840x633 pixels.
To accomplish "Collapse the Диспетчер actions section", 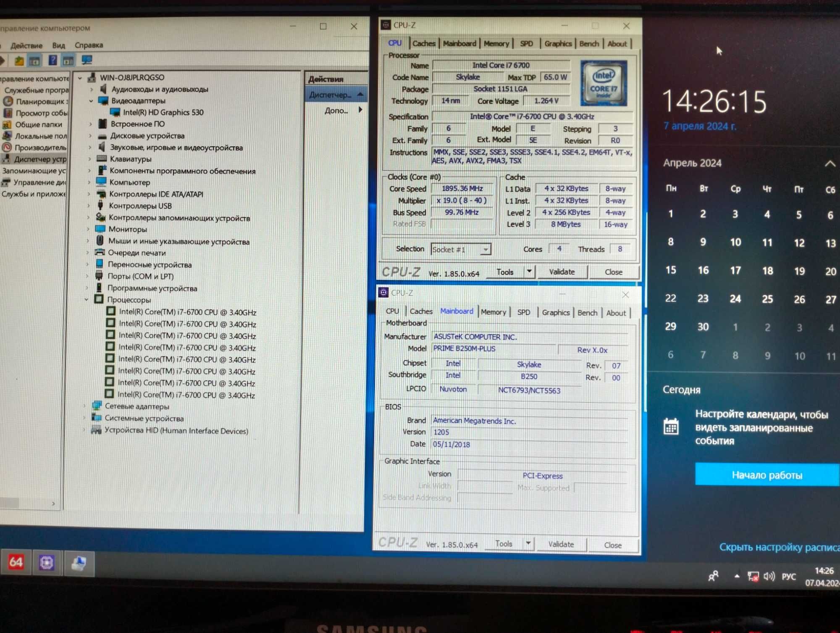I will click(x=360, y=95).
